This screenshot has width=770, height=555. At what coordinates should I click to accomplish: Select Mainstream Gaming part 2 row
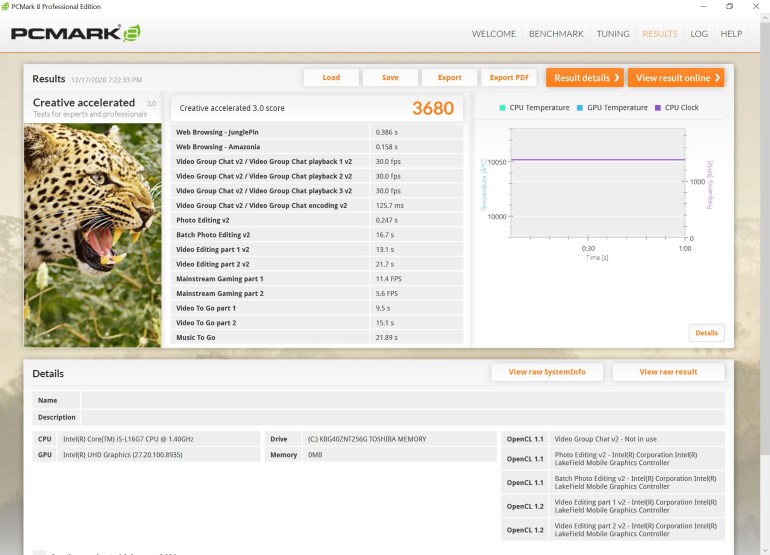317,293
